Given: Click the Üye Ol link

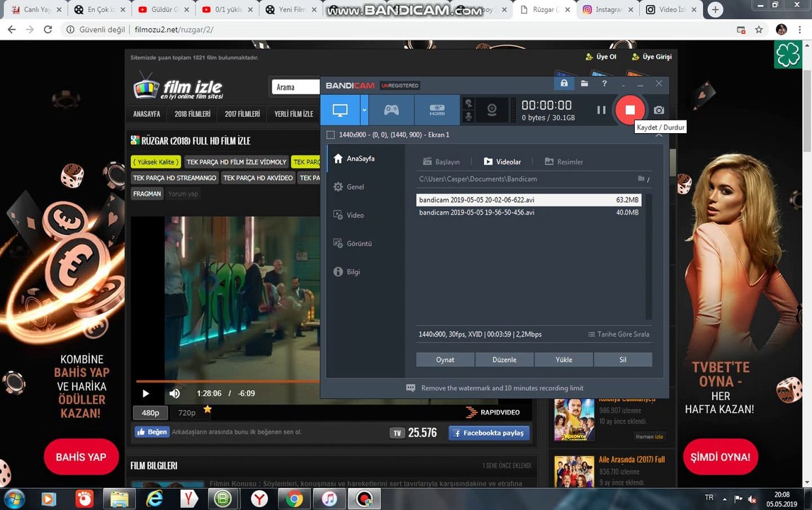Looking at the screenshot, I should coord(602,57).
